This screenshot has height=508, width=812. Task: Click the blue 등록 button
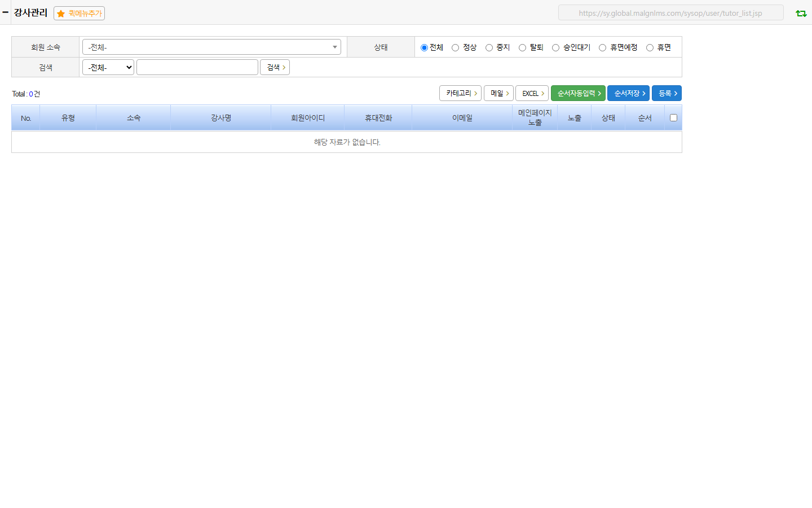pyautogui.click(x=667, y=93)
